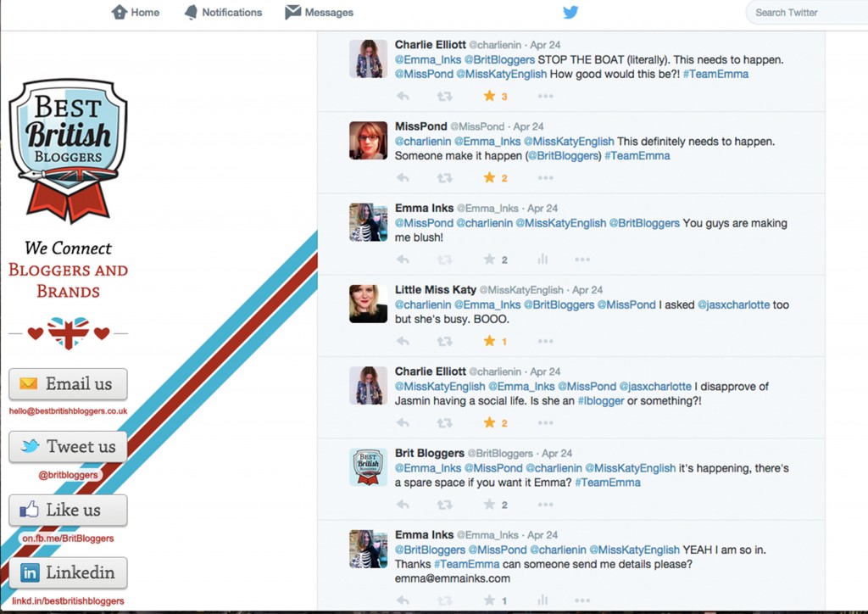The image size is (868, 614).
Task: Open @BritBloggers mention in Emma Inks' blush tweet
Action: (644, 223)
